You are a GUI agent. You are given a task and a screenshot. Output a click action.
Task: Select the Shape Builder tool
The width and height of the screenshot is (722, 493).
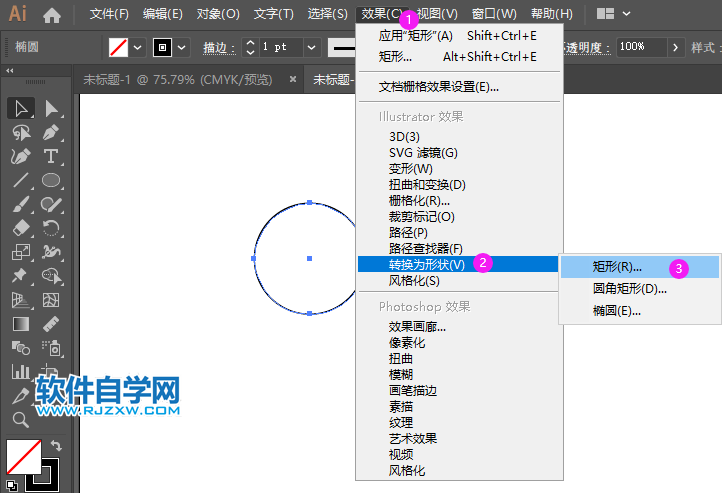[51, 276]
